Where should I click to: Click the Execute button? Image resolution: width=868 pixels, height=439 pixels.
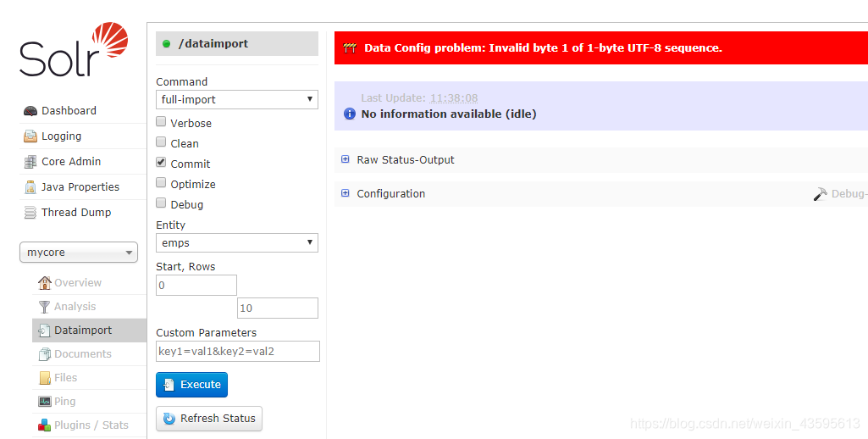point(191,385)
